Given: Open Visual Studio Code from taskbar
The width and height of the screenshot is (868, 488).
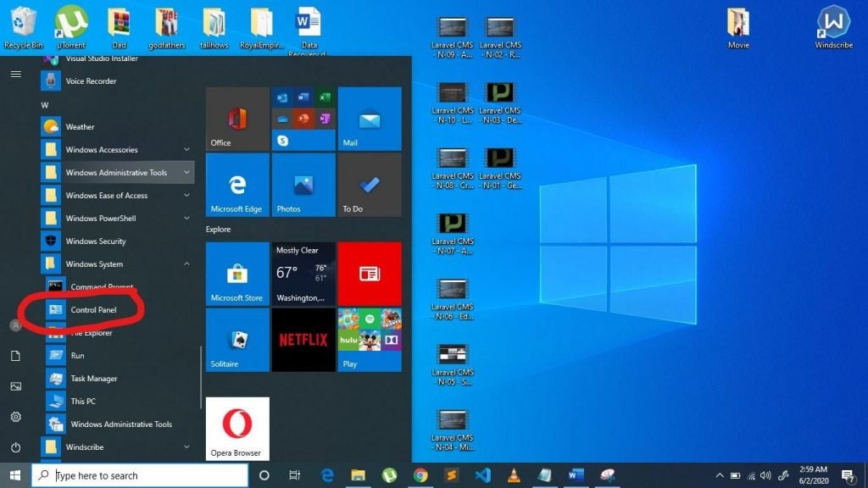Looking at the screenshot, I should [482, 475].
